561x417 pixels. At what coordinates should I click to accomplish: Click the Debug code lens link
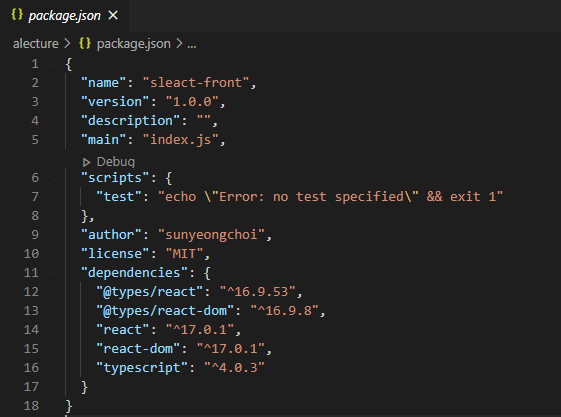point(116,162)
